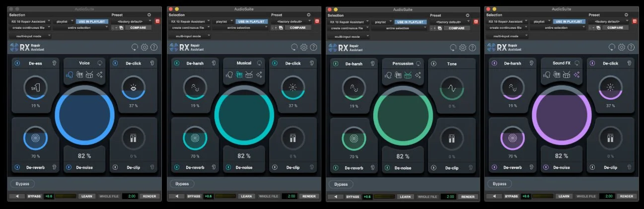Click WHOLE FILE in the Percussion window
This screenshot has width=644, height=209.
427,197
